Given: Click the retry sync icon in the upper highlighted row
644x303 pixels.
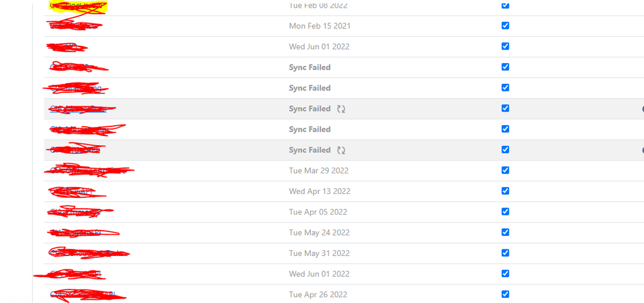Looking at the screenshot, I should tap(341, 109).
